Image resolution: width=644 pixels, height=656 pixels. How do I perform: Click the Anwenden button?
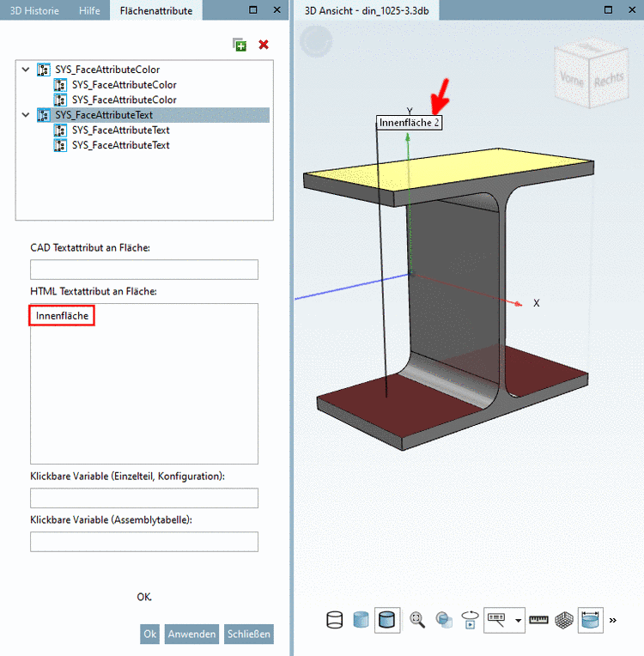pos(192,635)
